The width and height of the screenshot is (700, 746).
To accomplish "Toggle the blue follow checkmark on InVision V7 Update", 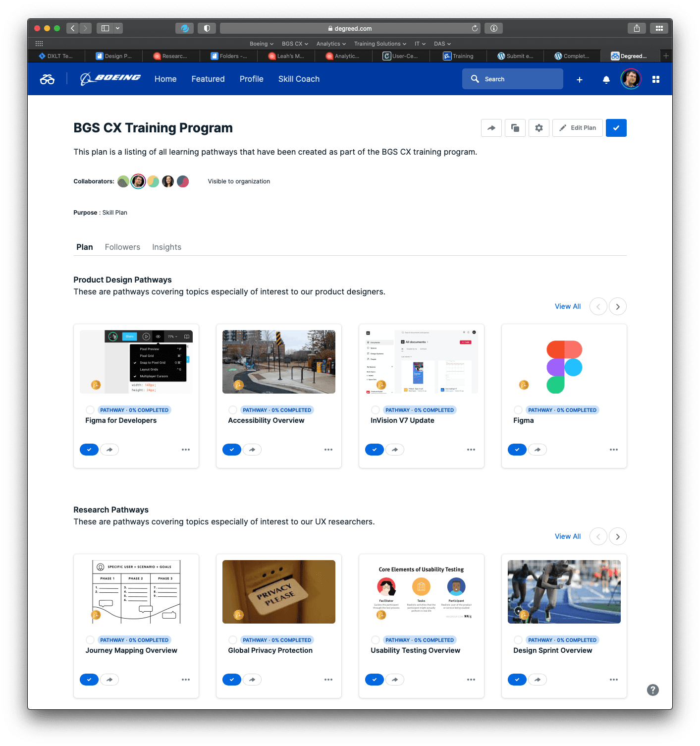I will 374,449.
